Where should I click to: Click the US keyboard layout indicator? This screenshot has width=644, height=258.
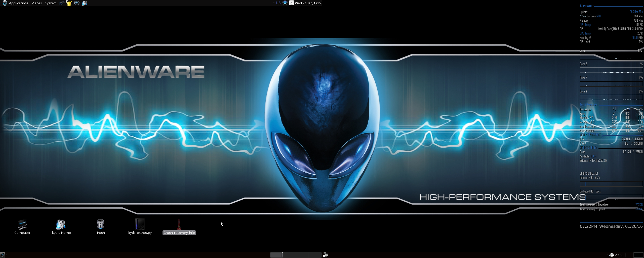(x=278, y=3)
